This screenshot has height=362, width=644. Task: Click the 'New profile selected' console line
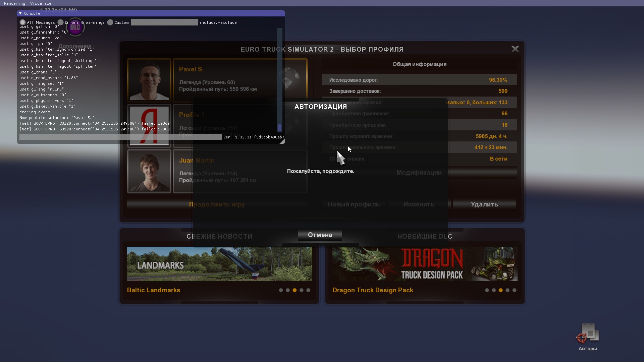[x=57, y=118]
